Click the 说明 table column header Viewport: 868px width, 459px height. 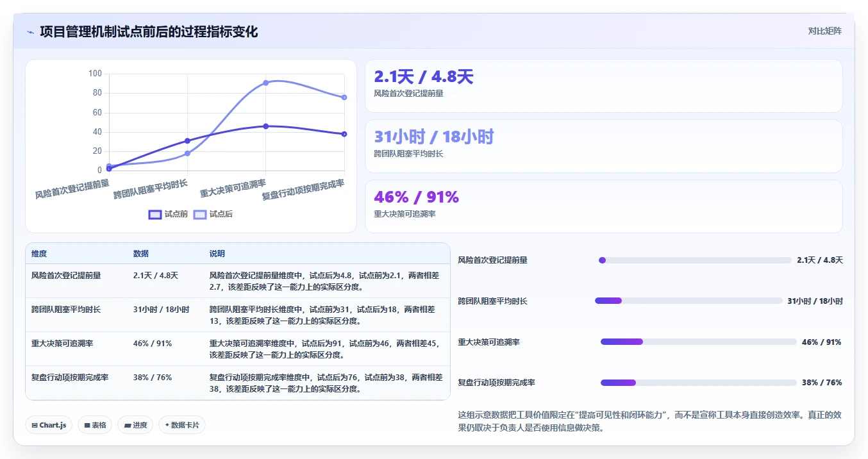pyautogui.click(x=217, y=254)
